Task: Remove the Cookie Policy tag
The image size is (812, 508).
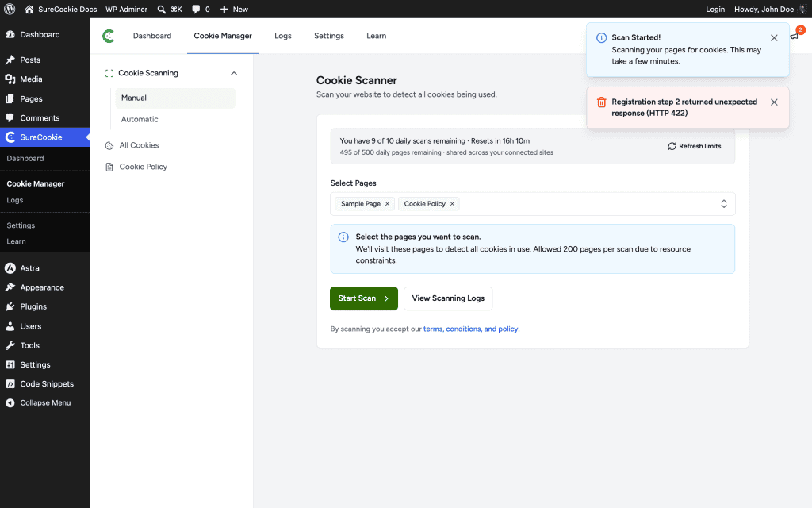Action: pos(452,204)
